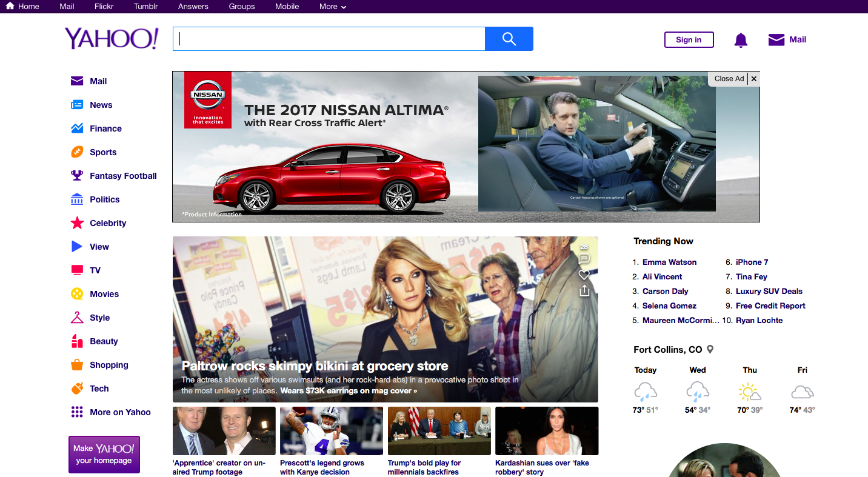Click the More on Yahoo dots icon

(x=77, y=412)
